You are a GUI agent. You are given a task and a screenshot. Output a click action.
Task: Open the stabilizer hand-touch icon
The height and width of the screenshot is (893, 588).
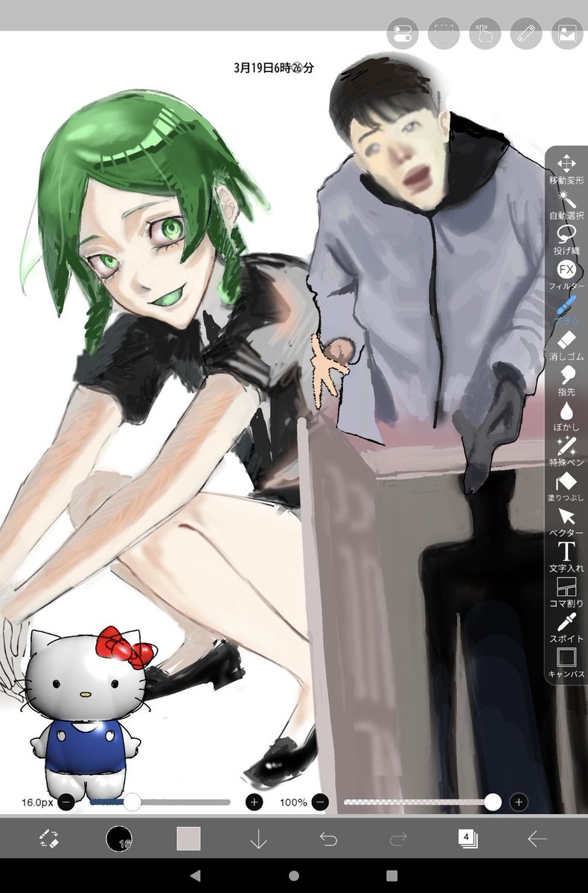coord(485,33)
